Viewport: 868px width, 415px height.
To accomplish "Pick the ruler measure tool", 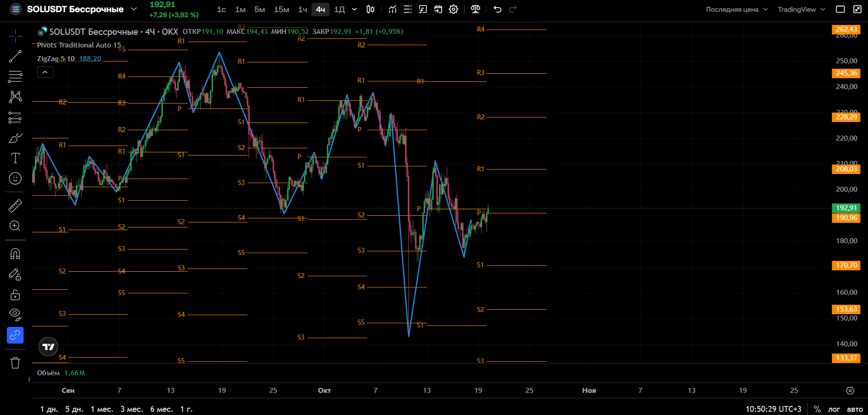I will [x=15, y=206].
